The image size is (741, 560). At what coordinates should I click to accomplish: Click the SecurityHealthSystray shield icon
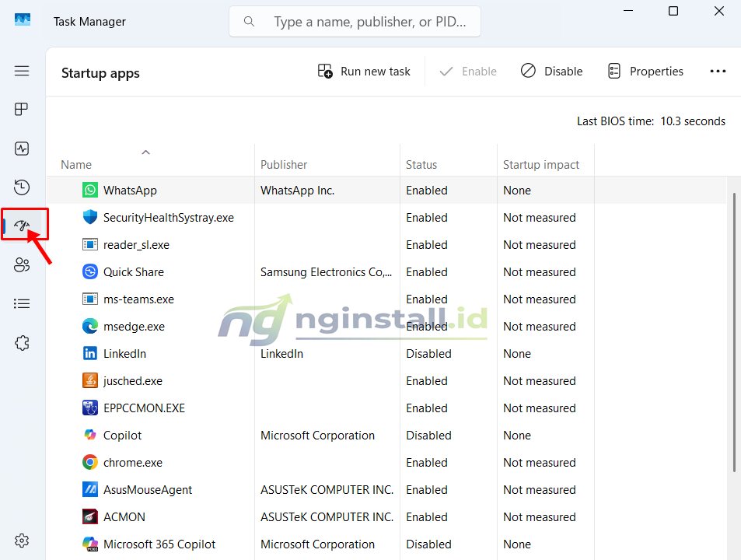(89, 217)
